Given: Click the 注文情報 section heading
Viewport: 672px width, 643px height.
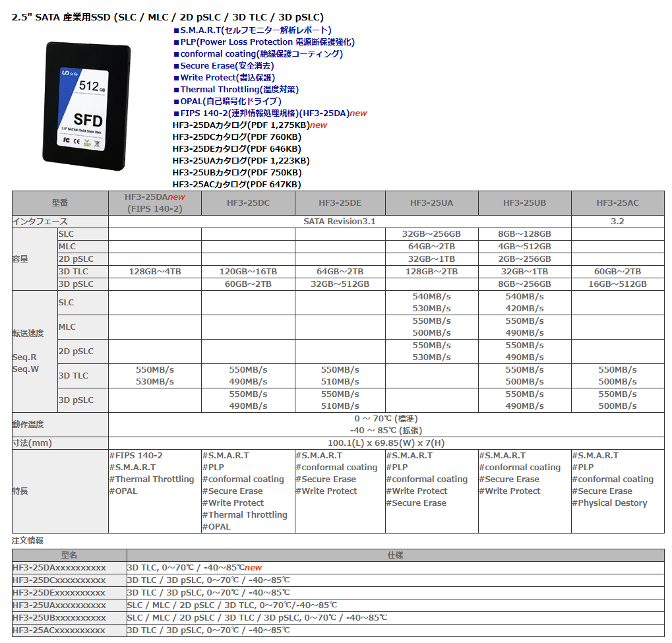Looking at the screenshot, I should (x=28, y=541).
